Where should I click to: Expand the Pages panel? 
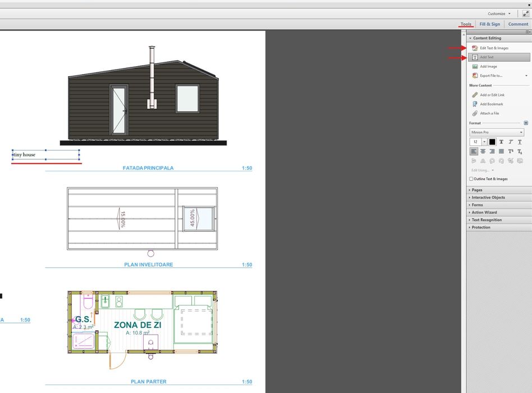pos(499,190)
